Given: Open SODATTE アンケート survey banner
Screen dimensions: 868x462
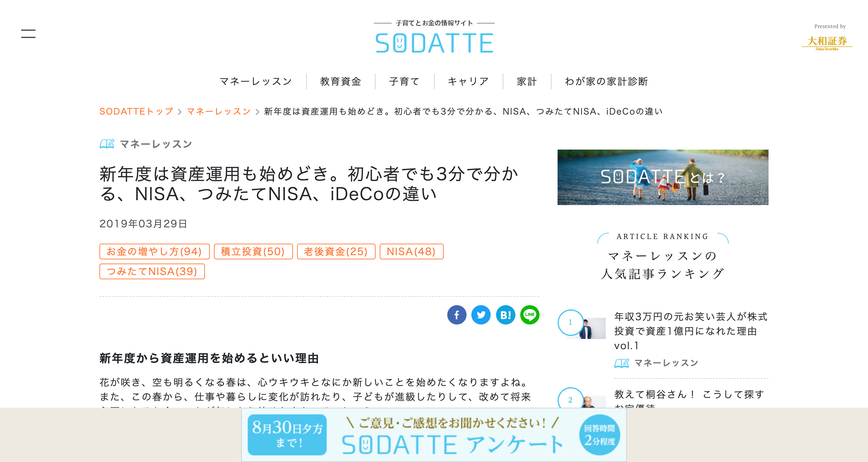Looking at the screenshot, I should (434, 435).
